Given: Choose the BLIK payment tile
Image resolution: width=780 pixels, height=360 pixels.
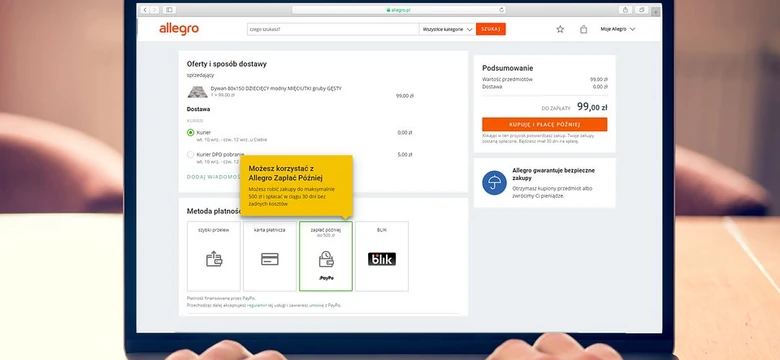Looking at the screenshot, I should [382, 256].
